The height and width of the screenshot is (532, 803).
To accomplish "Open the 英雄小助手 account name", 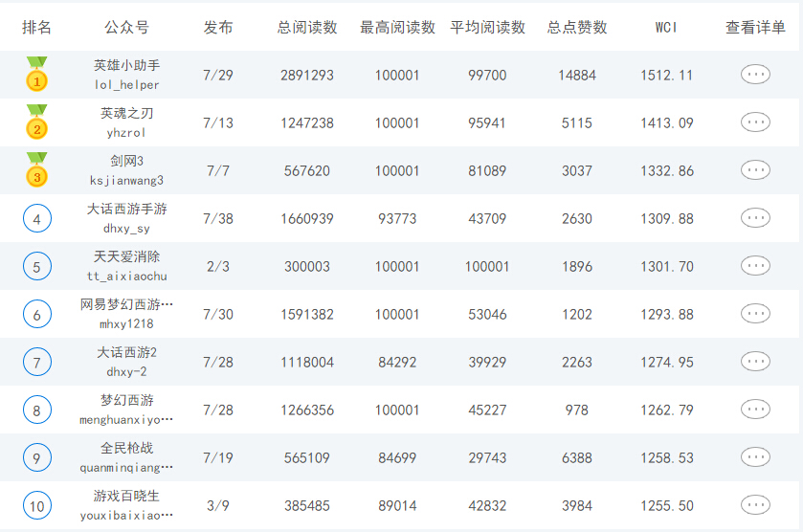I will 126,65.
